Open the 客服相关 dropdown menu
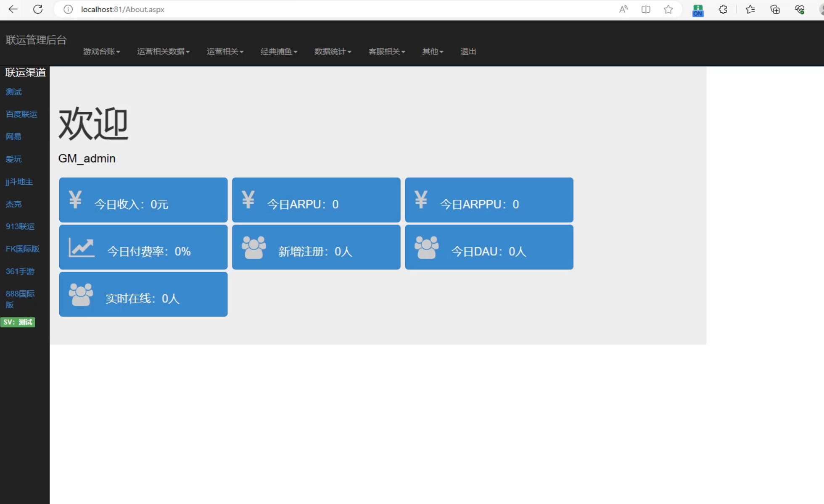This screenshot has height=504, width=824. [386, 51]
